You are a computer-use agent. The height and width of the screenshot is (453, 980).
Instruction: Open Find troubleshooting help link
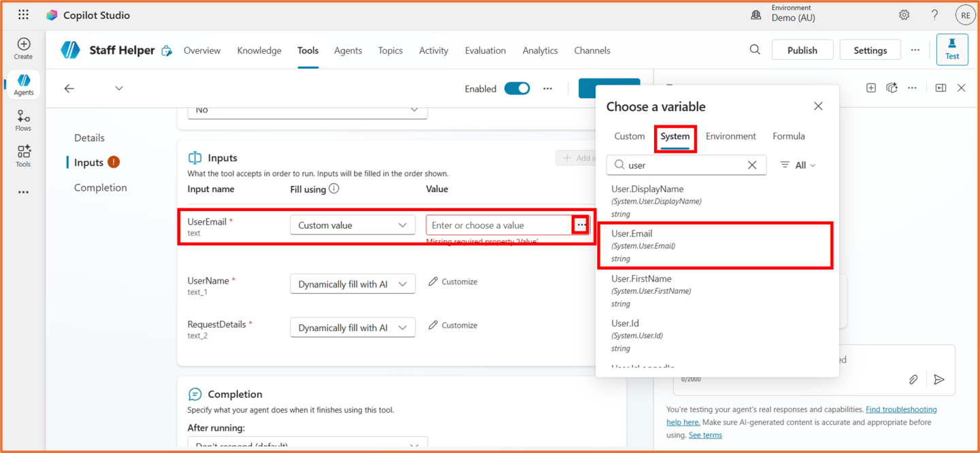click(901, 409)
